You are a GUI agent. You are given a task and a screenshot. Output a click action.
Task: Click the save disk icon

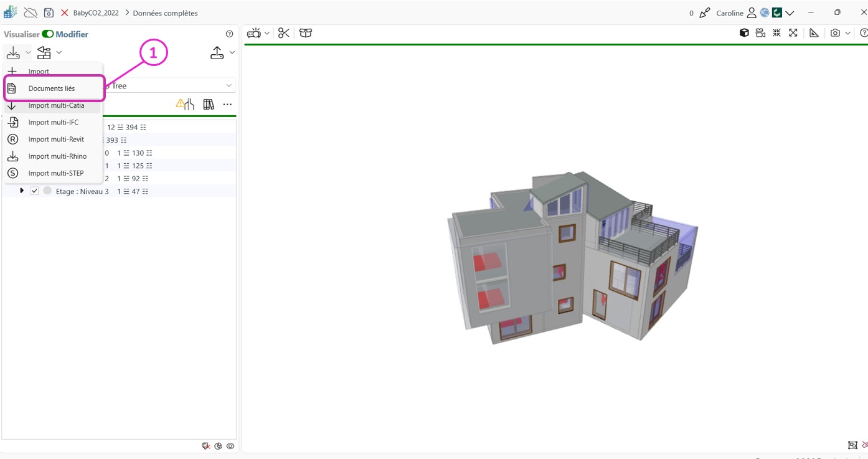49,13
